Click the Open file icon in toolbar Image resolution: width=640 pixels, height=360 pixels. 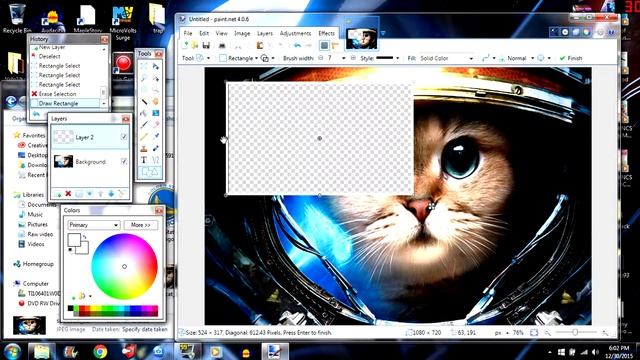point(195,45)
